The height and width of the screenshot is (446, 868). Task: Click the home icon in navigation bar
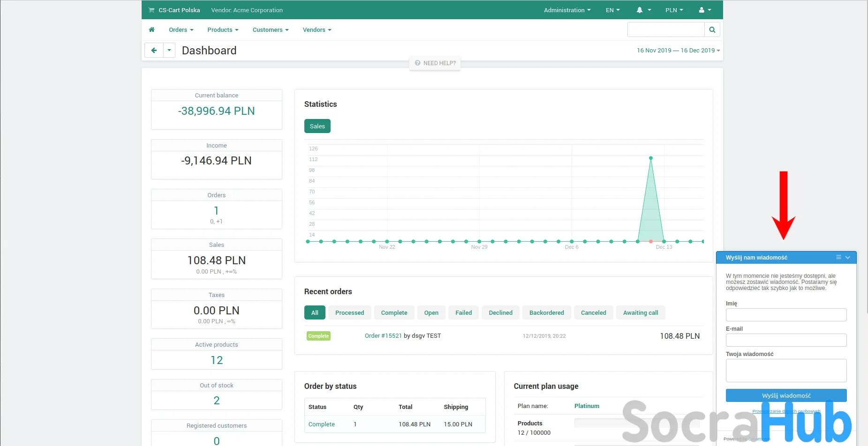pos(151,30)
